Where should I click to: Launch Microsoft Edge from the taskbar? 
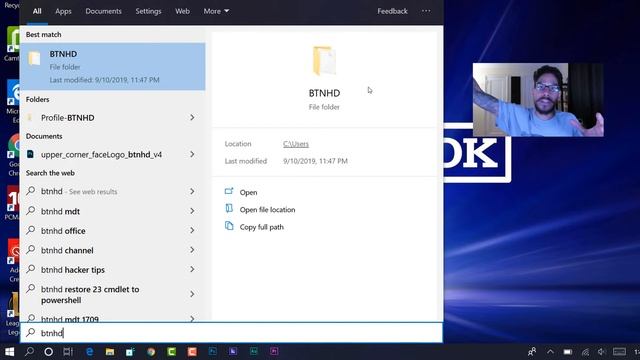(89, 351)
